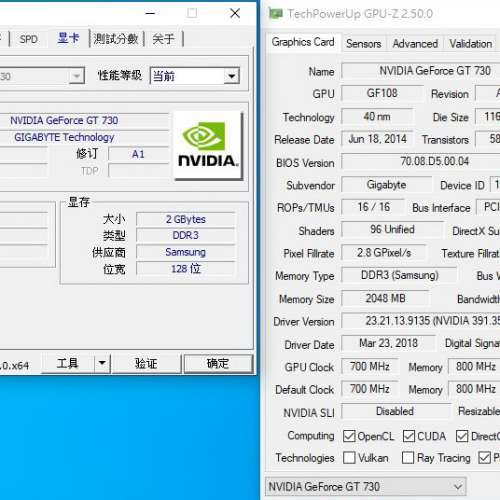The width and height of the screenshot is (500, 500).
Task: Click the Memory Size value 2048 MB
Action: [385, 298]
